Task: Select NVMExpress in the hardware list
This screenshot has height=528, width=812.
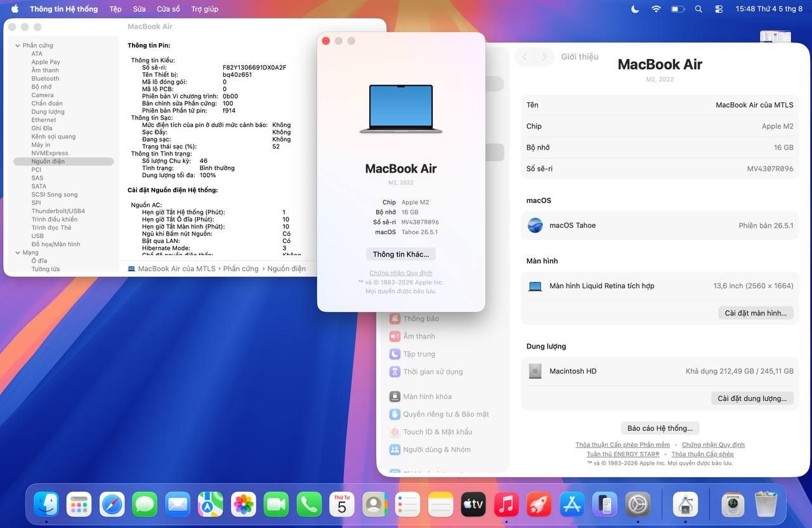Action: tap(49, 153)
